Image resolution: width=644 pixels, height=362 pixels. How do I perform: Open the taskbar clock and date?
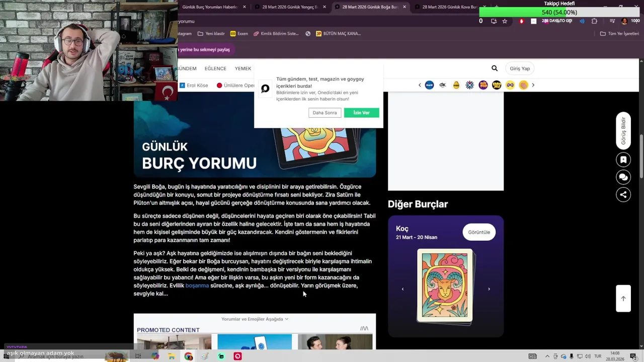(615, 356)
